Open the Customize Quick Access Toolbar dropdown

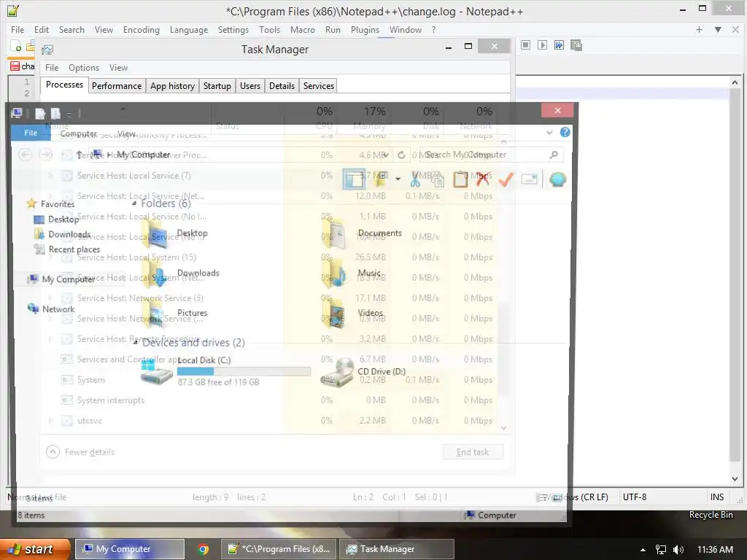point(69,114)
